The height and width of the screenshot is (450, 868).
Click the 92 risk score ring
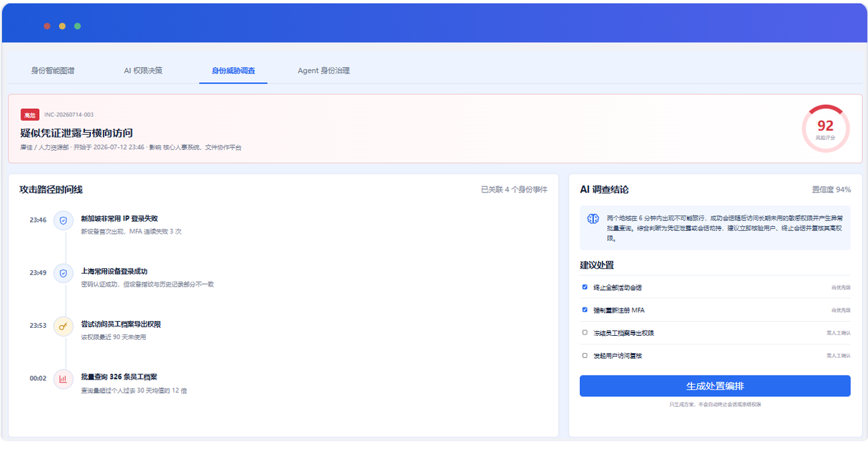(x=825, y=128)
